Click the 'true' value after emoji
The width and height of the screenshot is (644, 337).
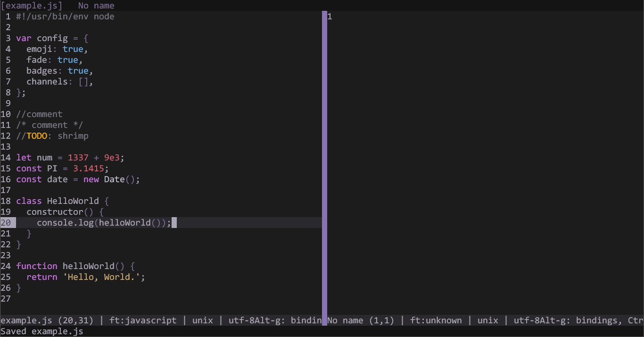pyautogui.click(x=73, y=49)
